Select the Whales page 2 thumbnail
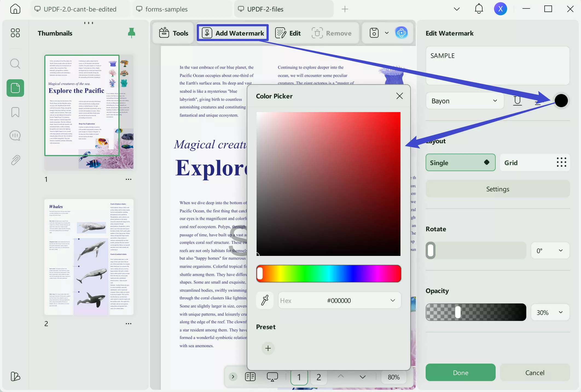Viewport: 581px width, 392px height. [x=89, y=257]
